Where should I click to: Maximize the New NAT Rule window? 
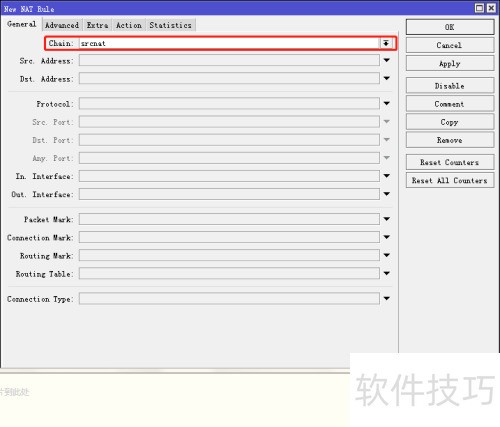coord(479,8)
